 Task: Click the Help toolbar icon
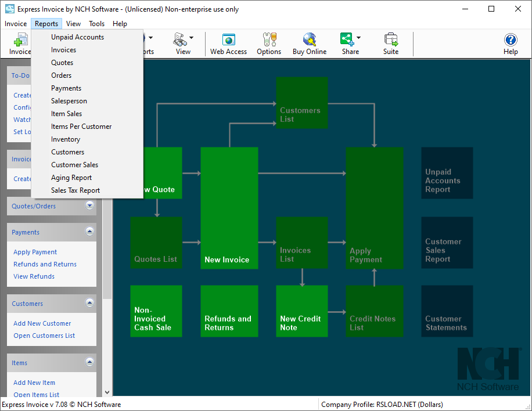[x=511, y=44]
